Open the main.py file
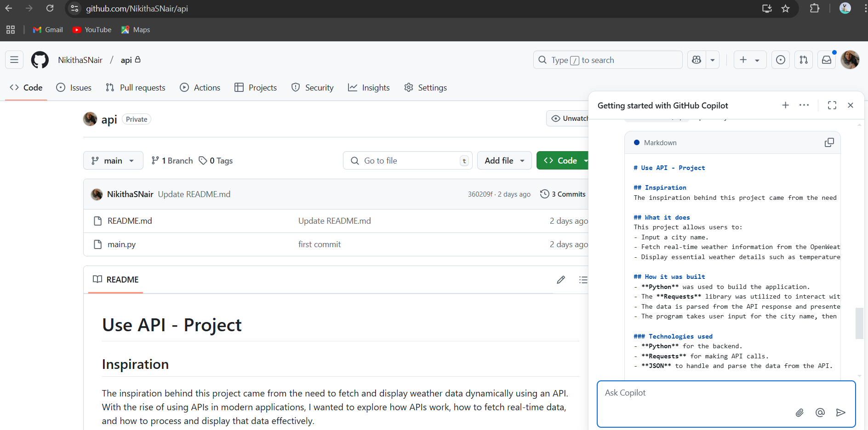Screen dimensions: 868x430 [x=121, y=244]
